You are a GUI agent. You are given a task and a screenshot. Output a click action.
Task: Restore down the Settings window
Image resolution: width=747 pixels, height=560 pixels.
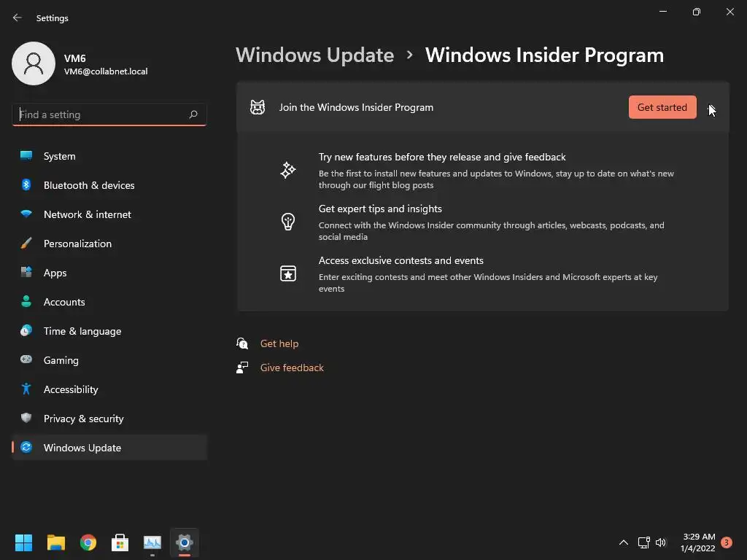click(697, 12)
